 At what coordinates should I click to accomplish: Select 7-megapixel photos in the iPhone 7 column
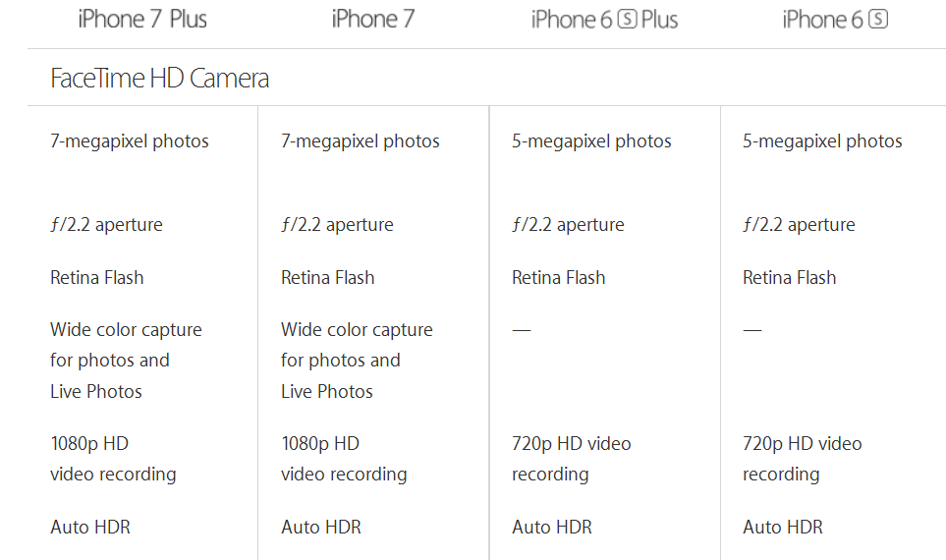(361, 141)
